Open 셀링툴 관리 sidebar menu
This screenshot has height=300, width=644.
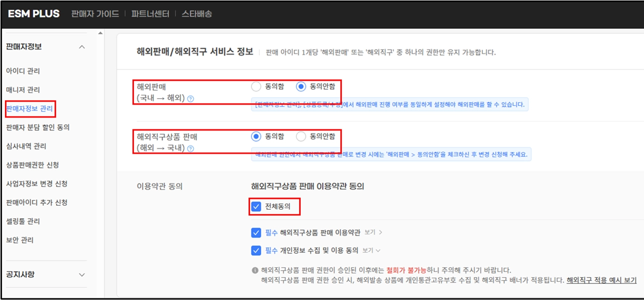pos(23,221)
